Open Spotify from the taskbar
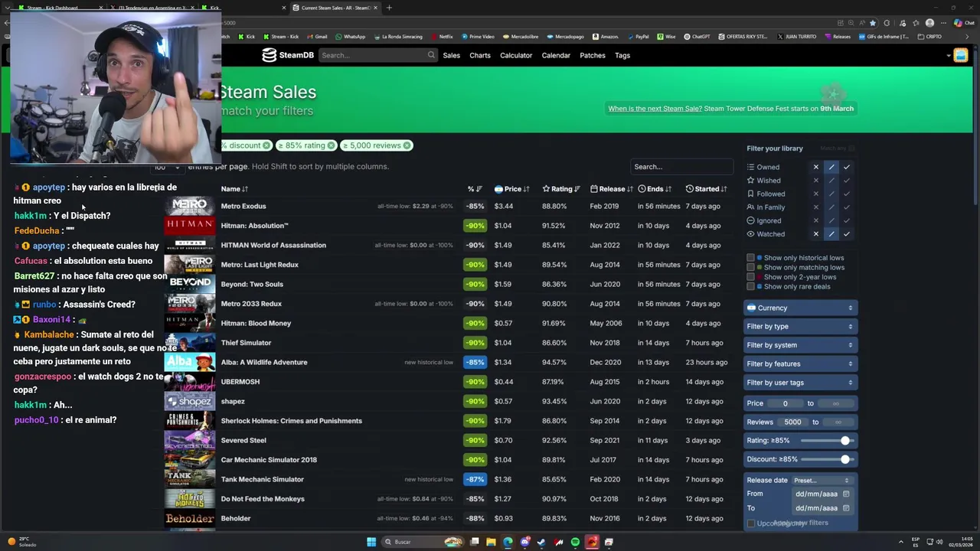The height and width of the screenshot is (551, 980). (x=575, y=542)
